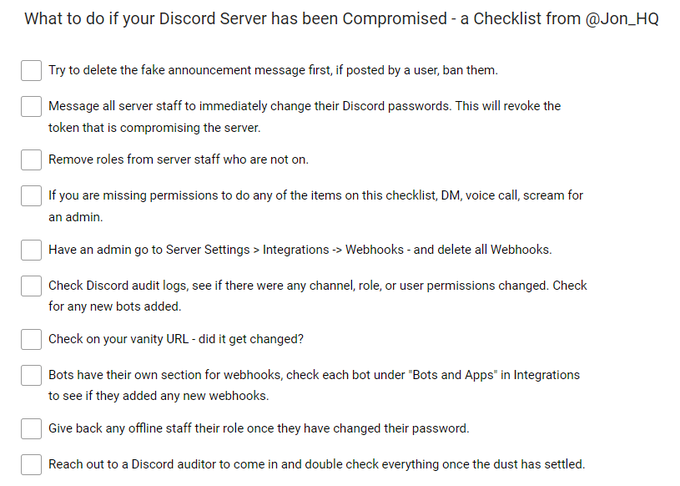680x486 pixels.
Task: Click the line 'for any new bots added.'
Action: click(115, 307)
